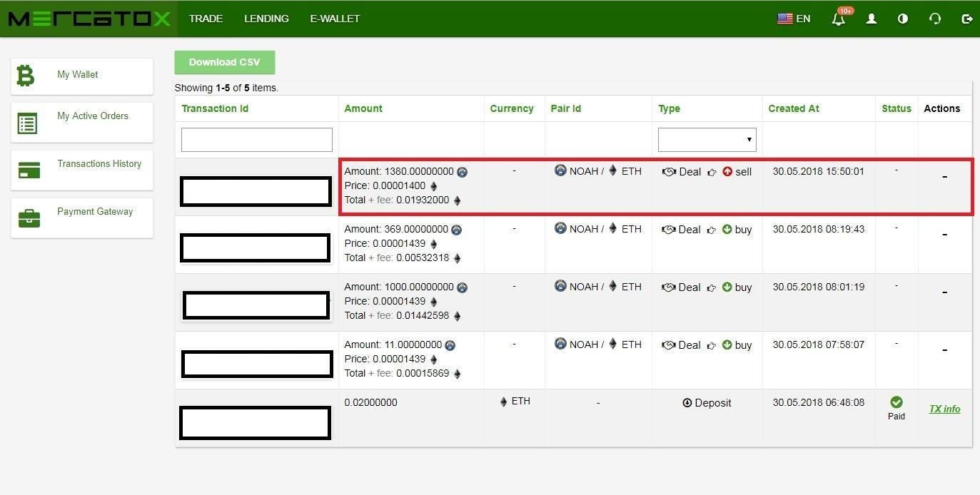Sort by Amount column
The image size is (980, 495).
pos(363,108)
